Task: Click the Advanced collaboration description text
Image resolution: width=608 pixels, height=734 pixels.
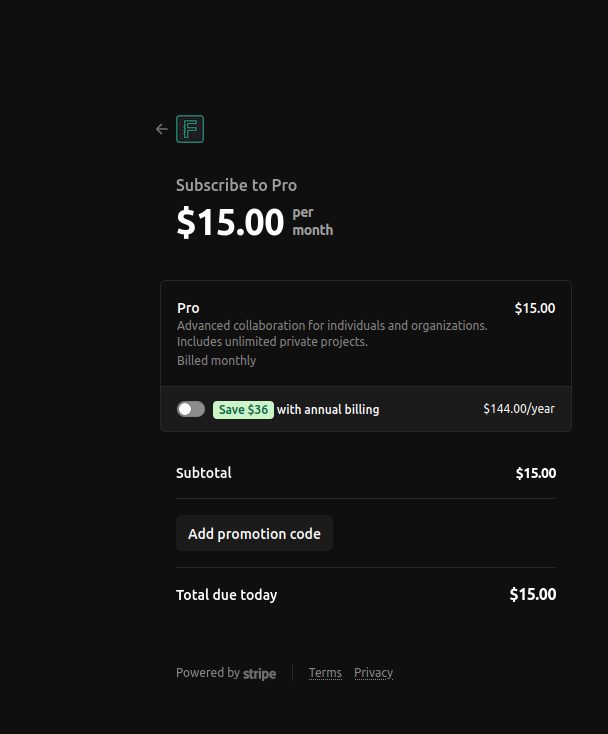Action: 332,333
